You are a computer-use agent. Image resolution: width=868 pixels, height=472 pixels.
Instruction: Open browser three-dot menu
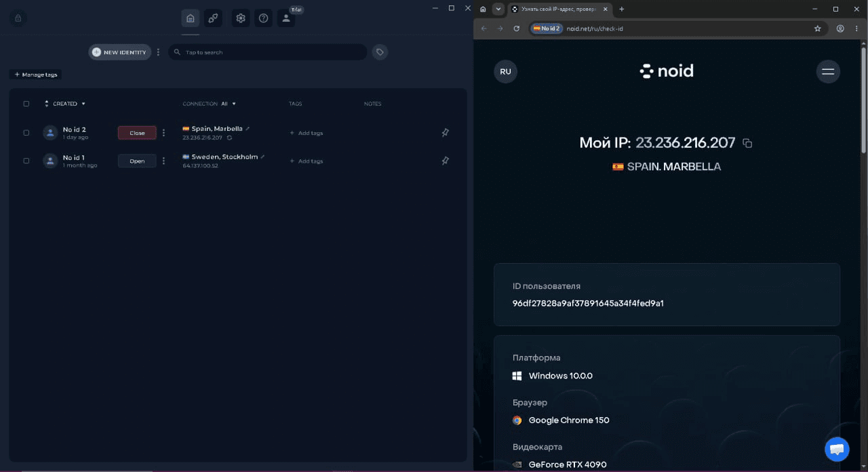click(857, 28)
